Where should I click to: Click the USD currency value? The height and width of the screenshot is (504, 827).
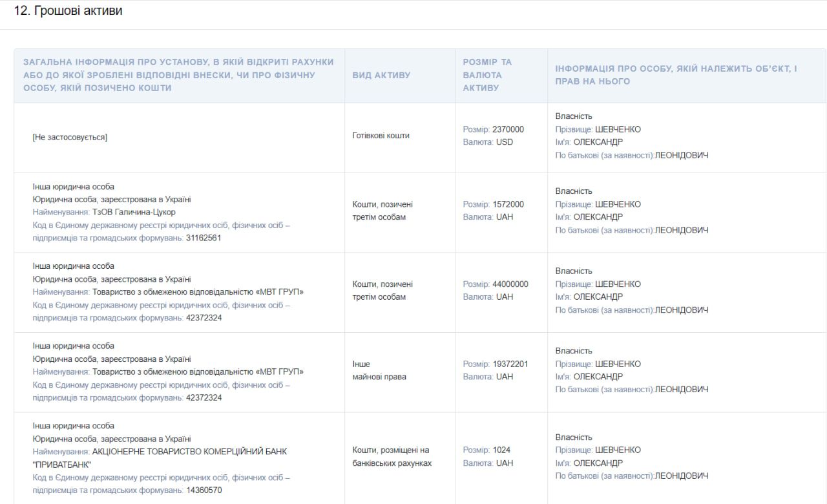[x=505, y=142]
